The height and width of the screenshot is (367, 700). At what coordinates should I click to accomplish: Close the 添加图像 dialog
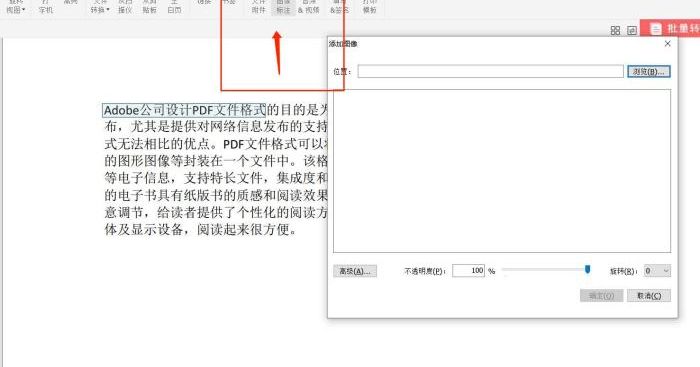(x=667, y=43)
